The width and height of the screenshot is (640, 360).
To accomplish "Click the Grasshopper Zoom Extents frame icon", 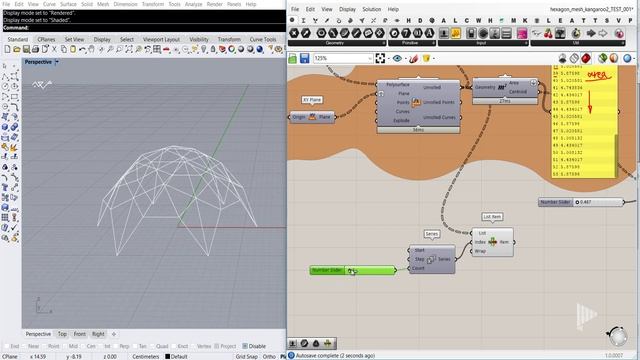I will click(380, 58).
